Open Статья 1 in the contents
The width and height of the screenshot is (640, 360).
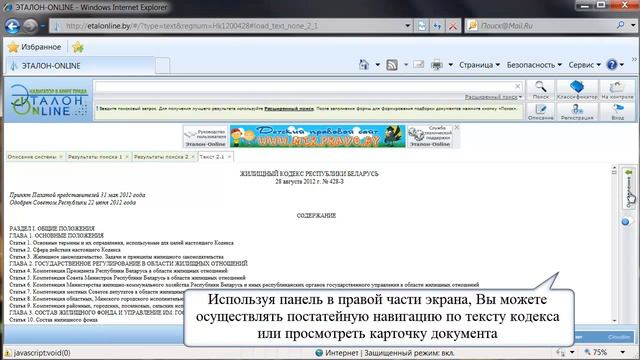pos(122,243)
